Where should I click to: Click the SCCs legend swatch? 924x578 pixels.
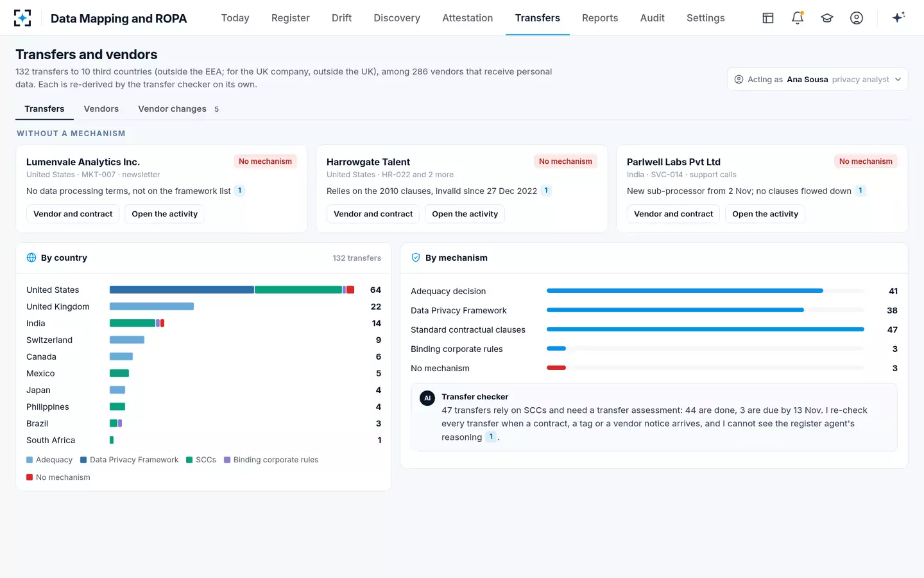189,460
